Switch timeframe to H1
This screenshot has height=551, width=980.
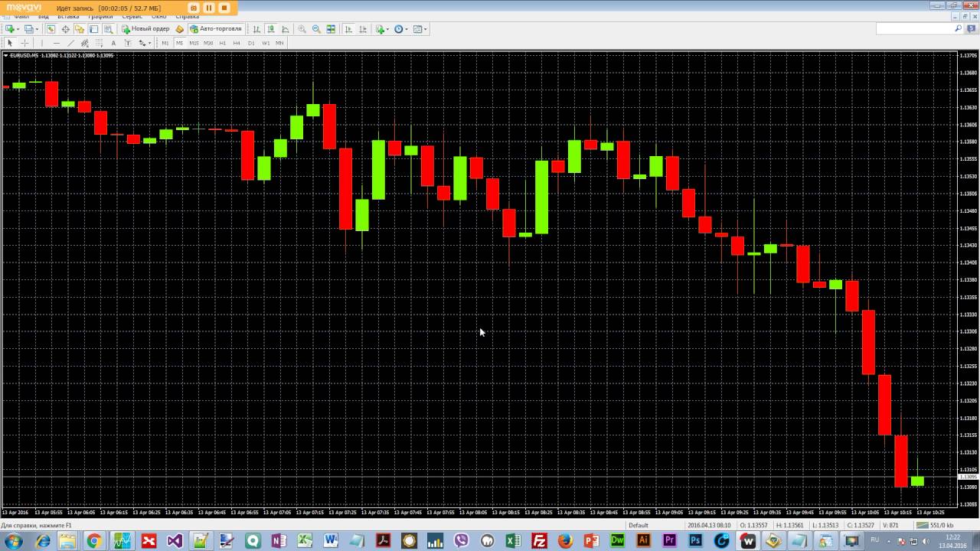pyautogui.click(x=223, y=43)
